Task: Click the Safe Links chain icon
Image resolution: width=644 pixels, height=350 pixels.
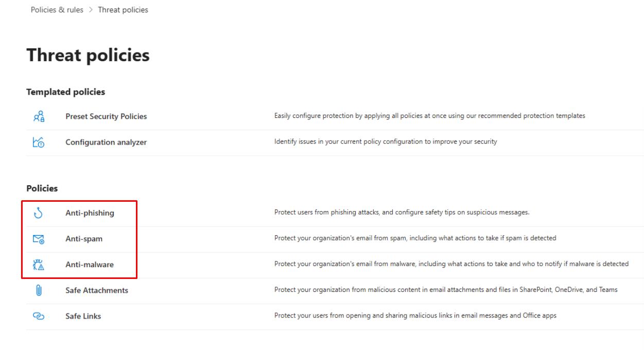Action: pyautogui.click(x=38, y=316)
